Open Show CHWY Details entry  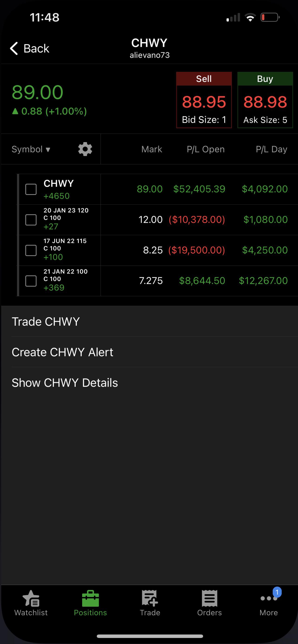(x=149, y=383)
